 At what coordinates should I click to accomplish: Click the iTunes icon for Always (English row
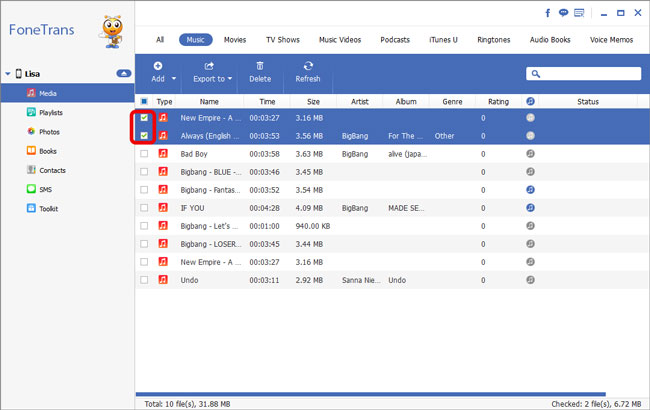[530, 136]
